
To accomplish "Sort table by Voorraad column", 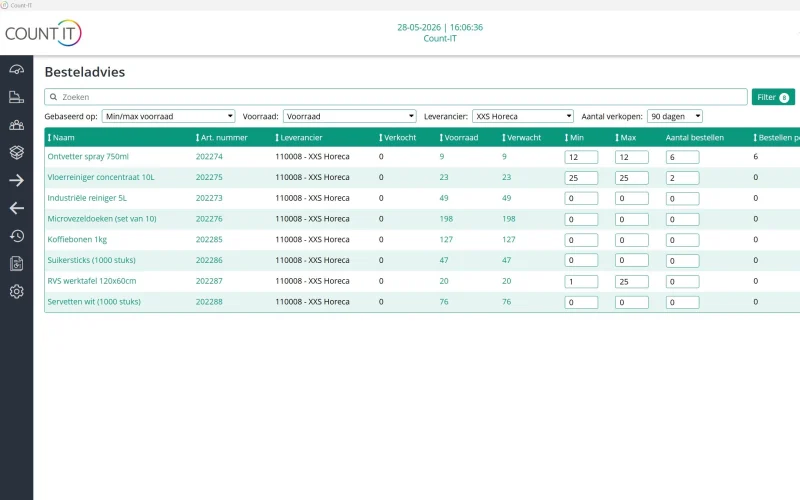I will 459,138.
